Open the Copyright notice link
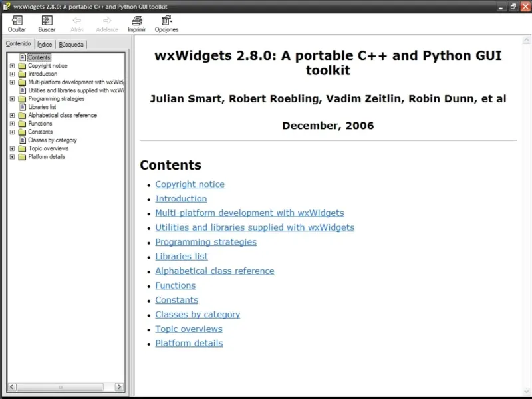The height and width of the screenshot is (399, 532). click(190, 184)
